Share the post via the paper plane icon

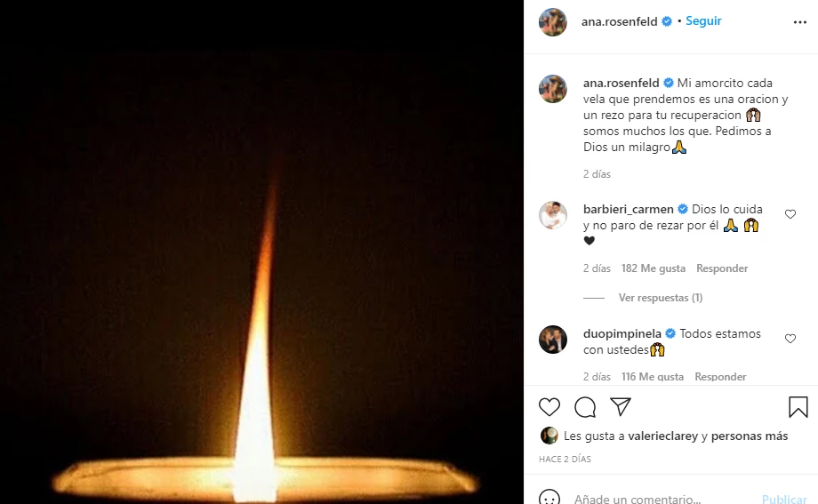(x=621, y=407)
